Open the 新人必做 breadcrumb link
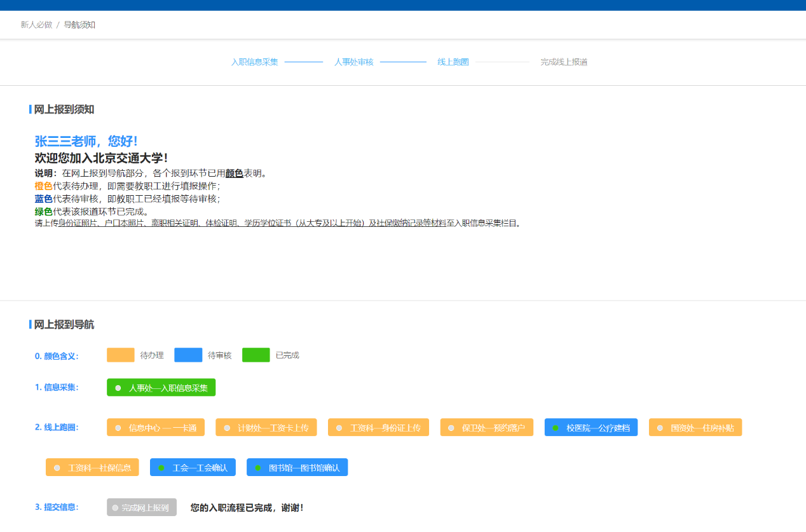Screen dimensions: 806x532 (x=36, y=25)
